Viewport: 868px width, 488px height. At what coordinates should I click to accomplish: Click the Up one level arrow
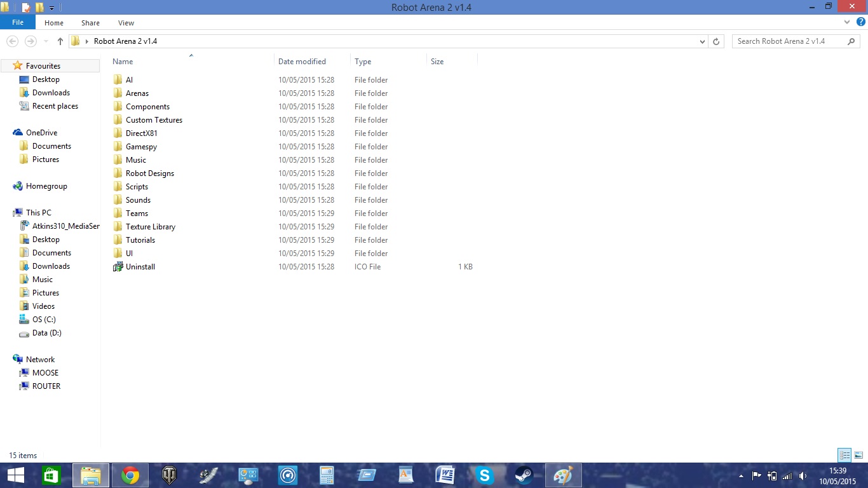click(x=60, y=41)
